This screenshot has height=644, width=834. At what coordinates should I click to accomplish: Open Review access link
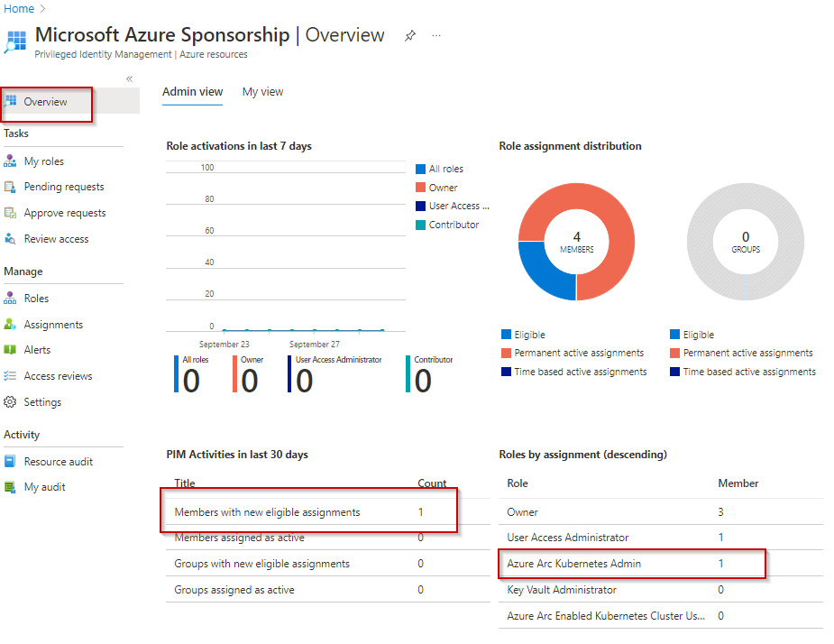[x=57, y=239]
